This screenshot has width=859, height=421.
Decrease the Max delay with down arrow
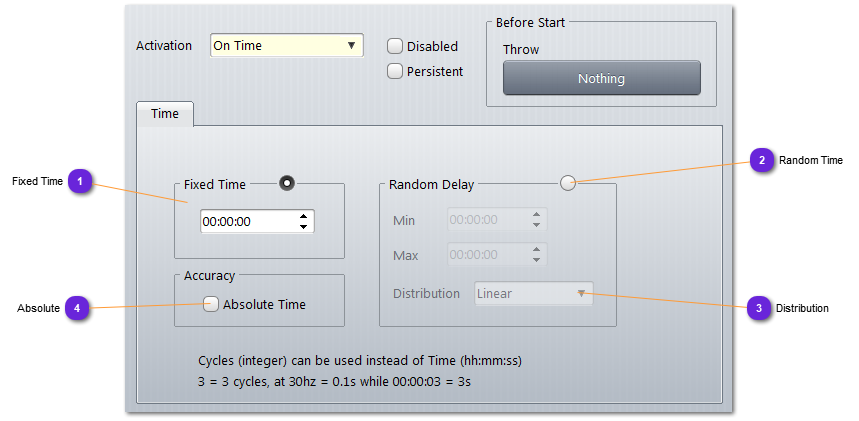pos(537,261)
